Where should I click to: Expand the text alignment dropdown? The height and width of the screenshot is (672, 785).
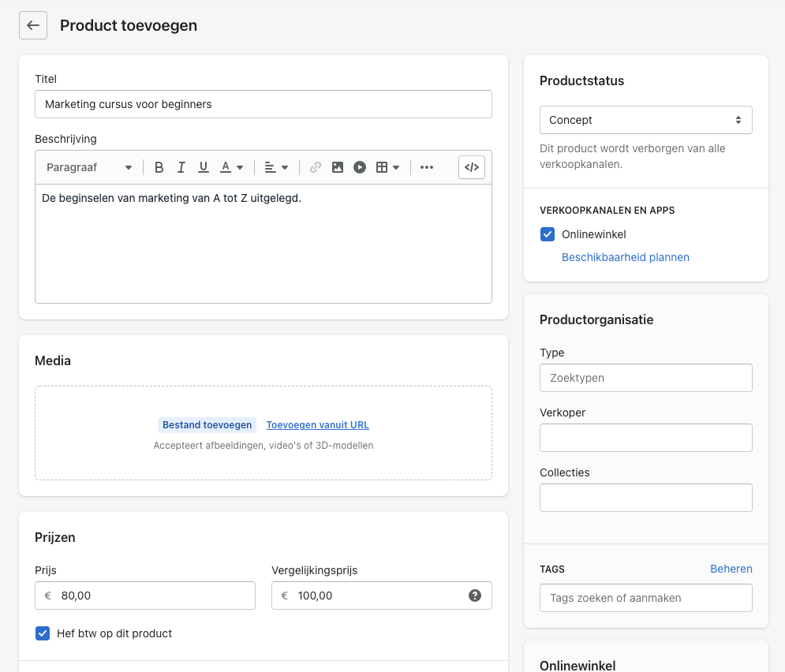pyautogui.click(x=276, y=167)
